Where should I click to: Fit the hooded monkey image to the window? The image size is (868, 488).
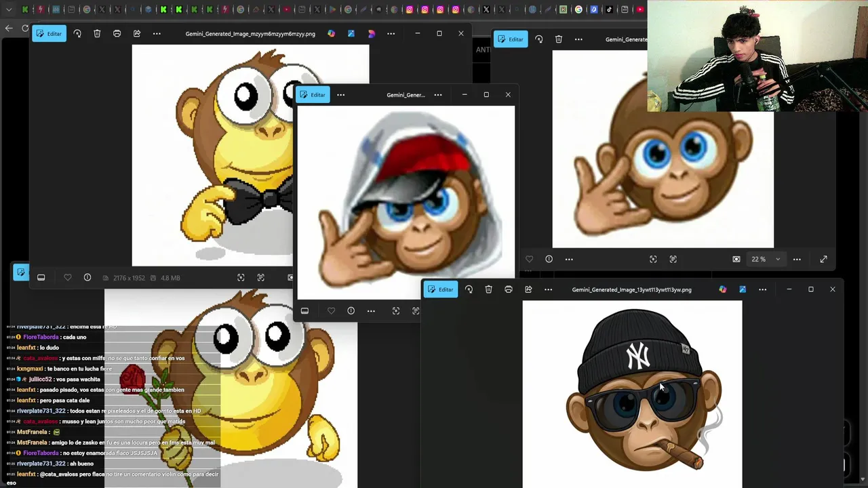pyautogui.click(x=396, y=310)
